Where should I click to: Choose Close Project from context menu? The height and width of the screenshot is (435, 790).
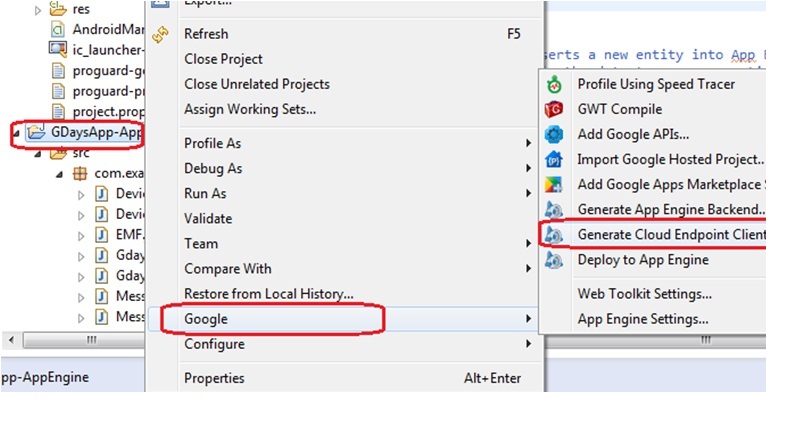(x=223, y=59)
